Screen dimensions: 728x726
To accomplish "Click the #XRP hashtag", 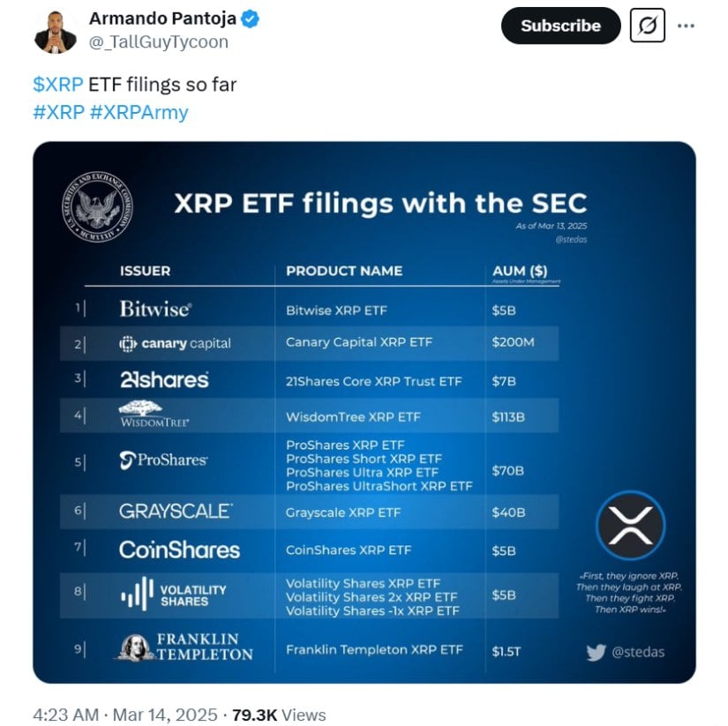I will coord(59,112).
